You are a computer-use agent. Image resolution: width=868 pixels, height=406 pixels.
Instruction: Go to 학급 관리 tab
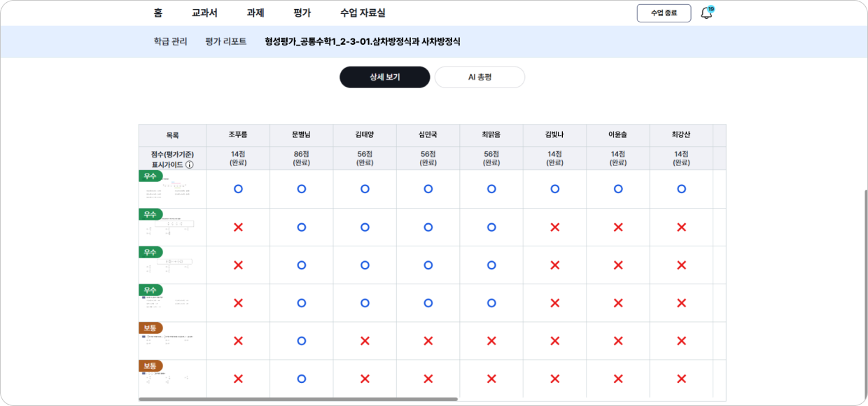[170, 42]
